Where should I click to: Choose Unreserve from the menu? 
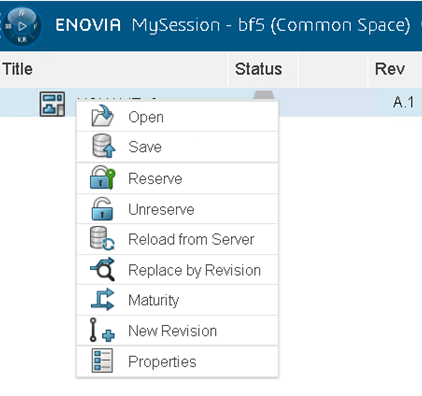point(177,209)
